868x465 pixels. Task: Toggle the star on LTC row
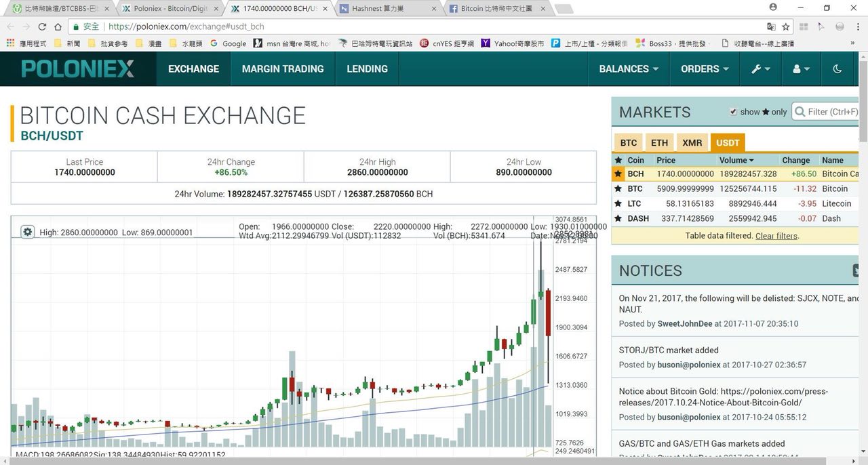tap(618, 204)
